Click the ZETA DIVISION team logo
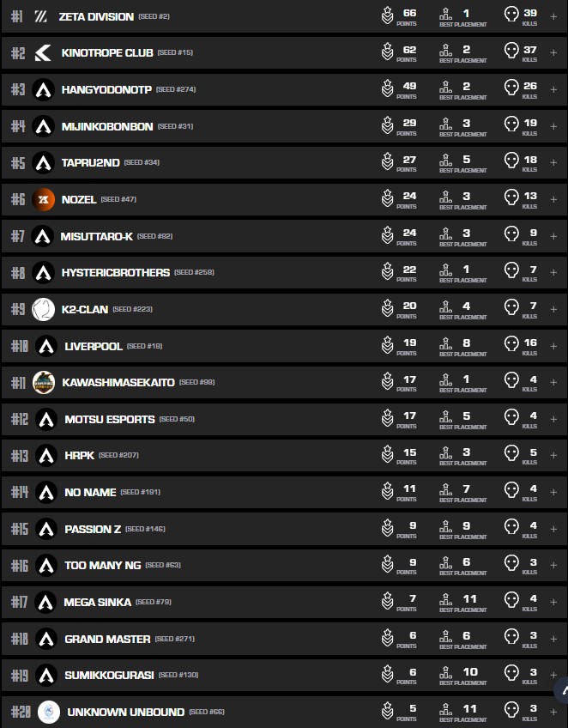This screenshot has width=568, height=728. 40,16
